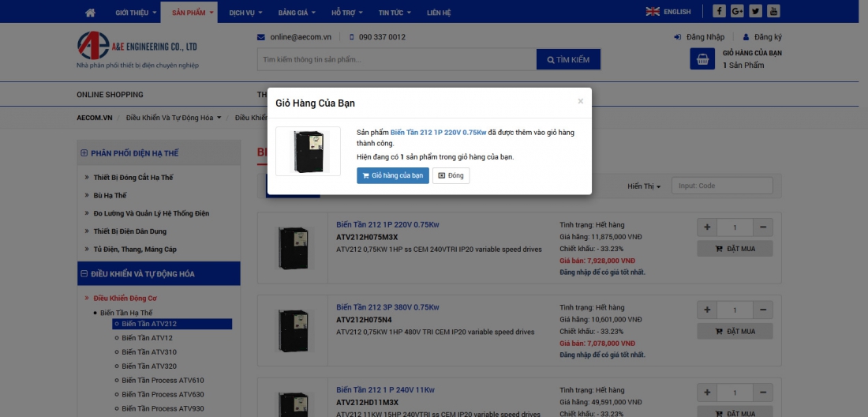
Task: Select Biến Tần ATV320 in sidebar
Action: click(149, 366)
